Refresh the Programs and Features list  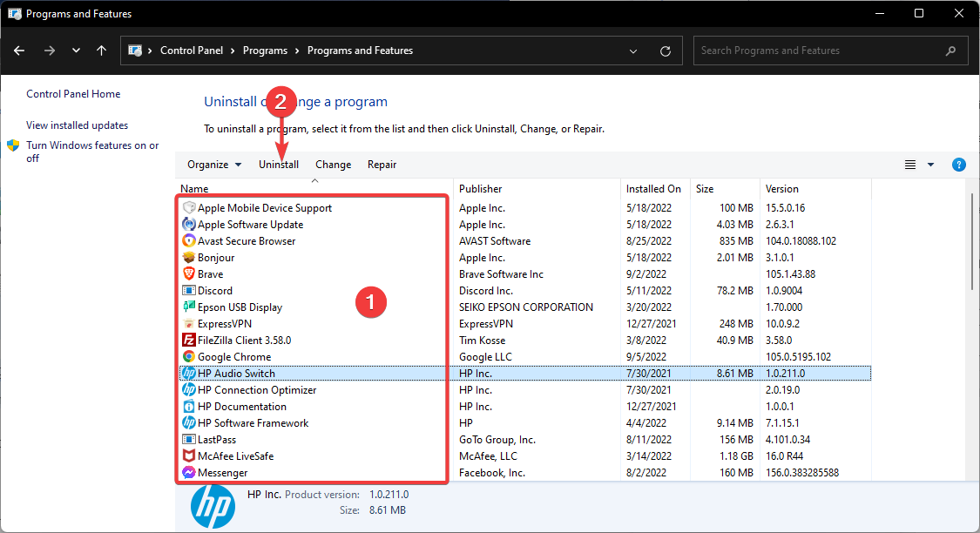[666, 51]
